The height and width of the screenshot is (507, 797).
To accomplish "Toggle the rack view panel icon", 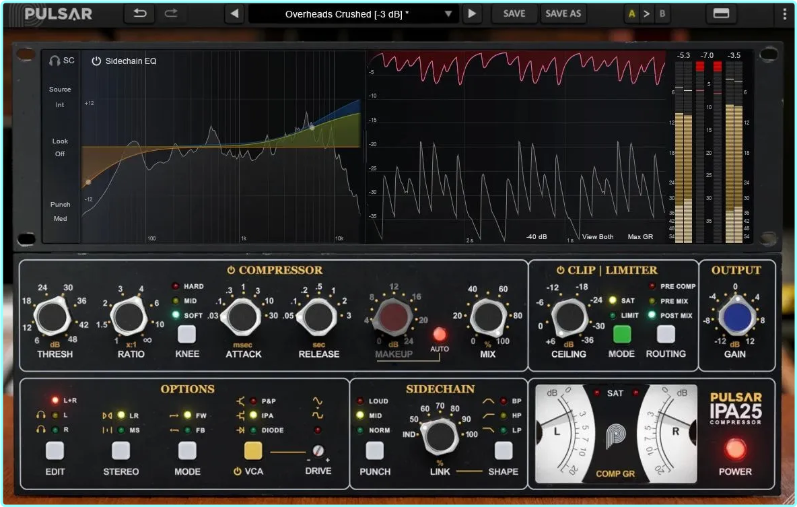I will pos(721,13).
